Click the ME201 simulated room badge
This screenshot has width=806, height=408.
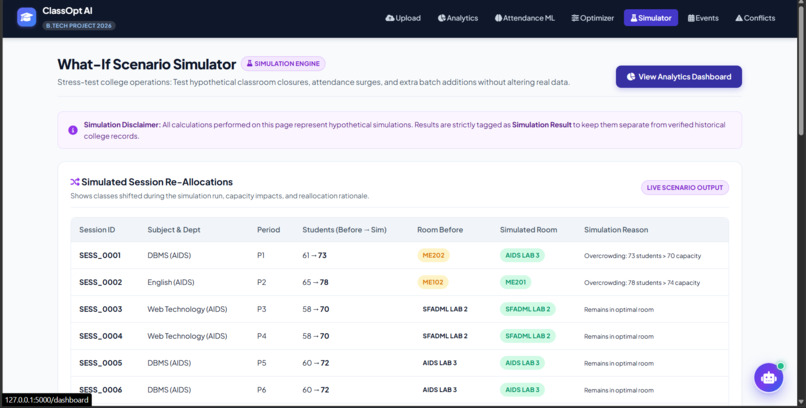pos(516,282)
